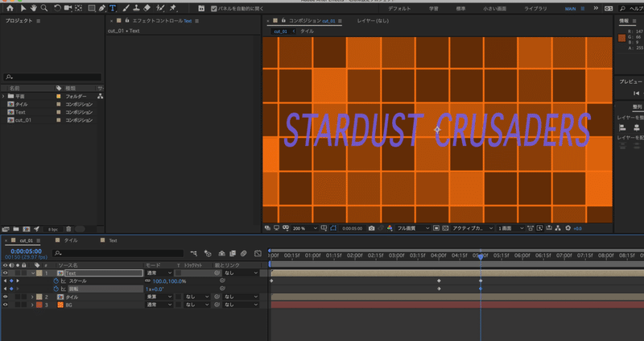Click the motion blur icon in timeline
Image resolution: width=644 pixels, height=341 pixels.
pyautogui.click(x=244, y=253)
